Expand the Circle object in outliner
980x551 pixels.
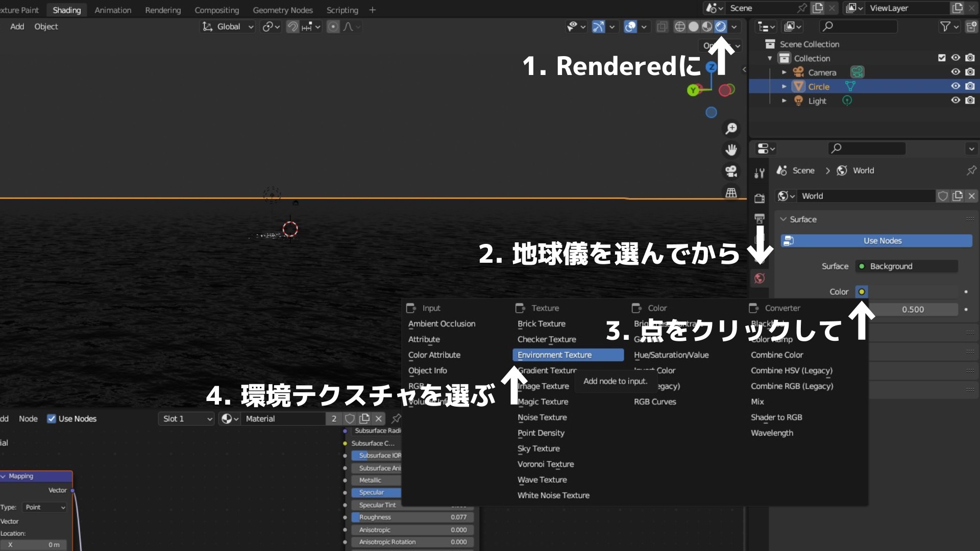[784, 87]
